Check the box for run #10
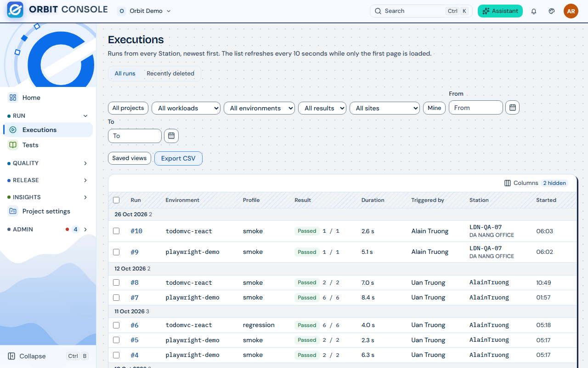This screenshot has width=588, height=368. coord(116,231)
